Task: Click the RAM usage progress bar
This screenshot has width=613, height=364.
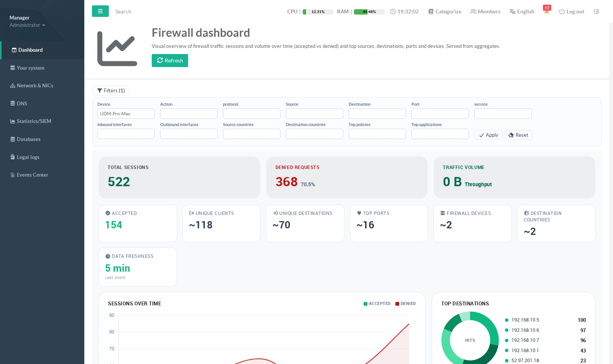Action: (x=369, y=12)
